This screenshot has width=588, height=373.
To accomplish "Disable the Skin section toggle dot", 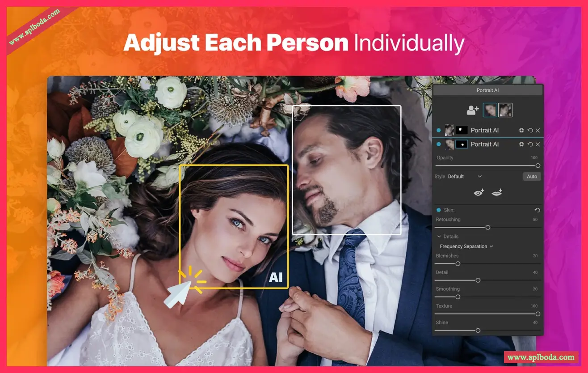I will 438,210.
